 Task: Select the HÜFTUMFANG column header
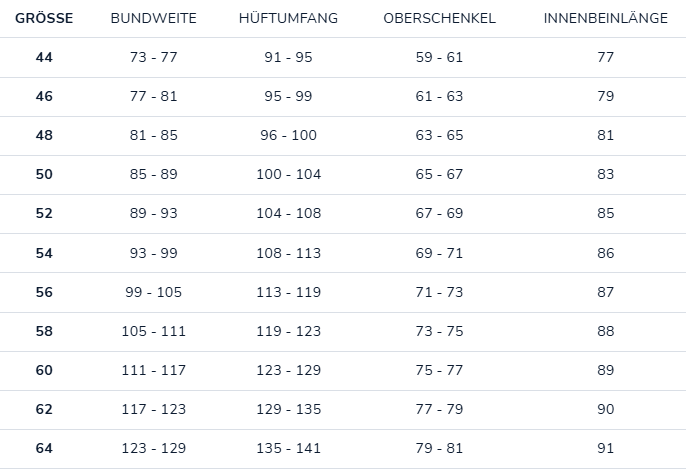pos(288,19)
